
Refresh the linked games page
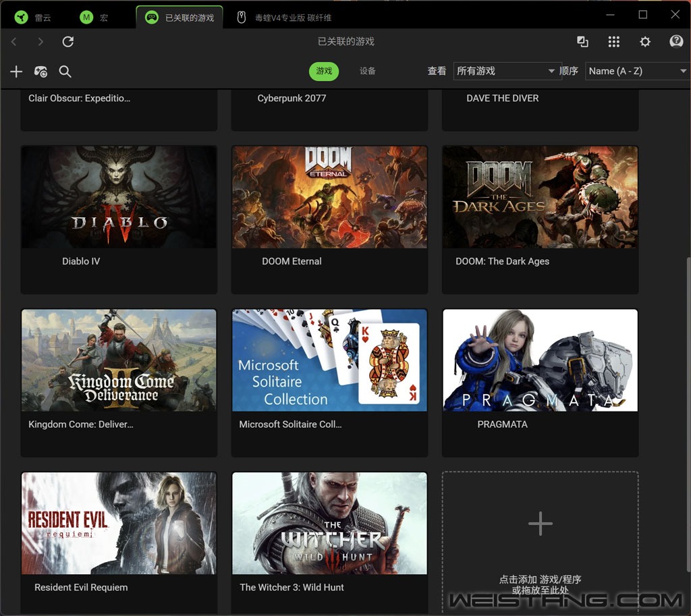[68, 41]
